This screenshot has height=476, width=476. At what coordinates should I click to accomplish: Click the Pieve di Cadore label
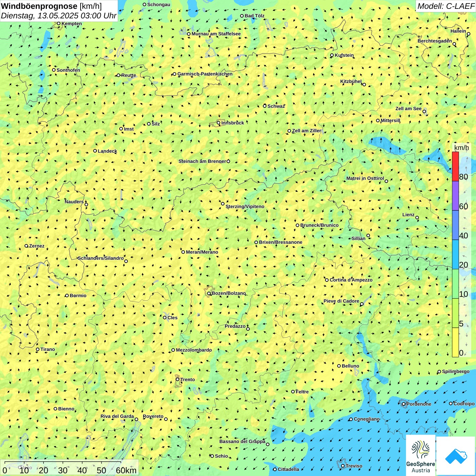pyautogui.click(x=341, y=301)
